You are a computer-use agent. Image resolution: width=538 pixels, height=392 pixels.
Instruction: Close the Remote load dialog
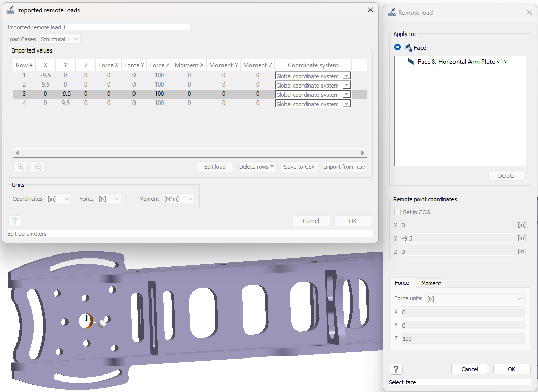pos(529,12)
